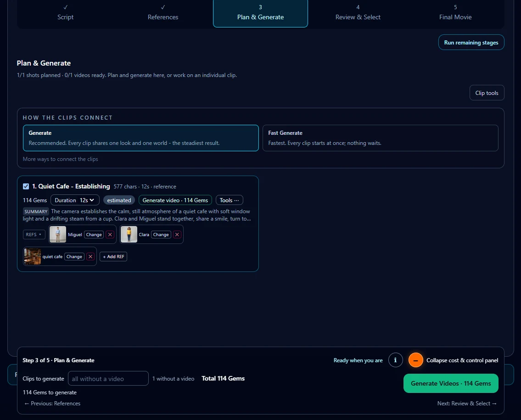Expand the REFS dropdown

point(34,234)
